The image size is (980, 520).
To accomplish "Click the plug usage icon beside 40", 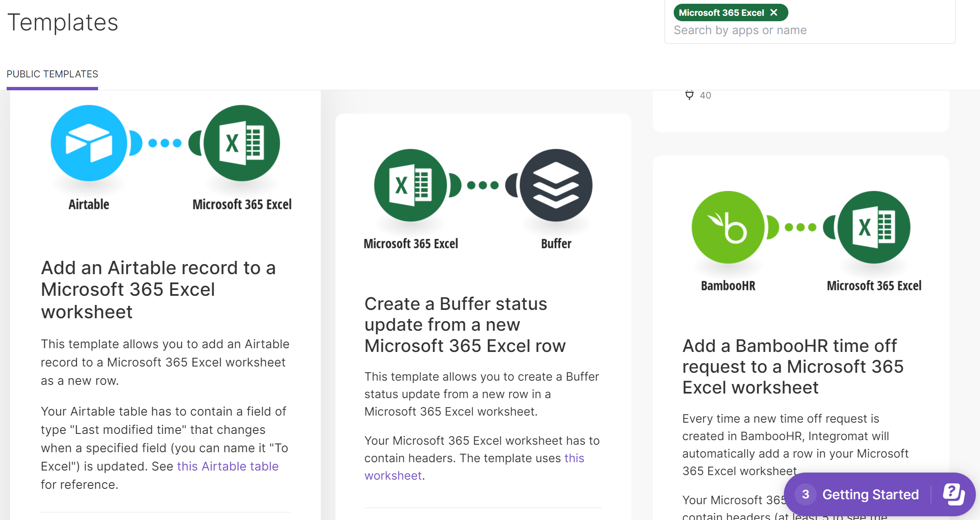I will 689,95.
